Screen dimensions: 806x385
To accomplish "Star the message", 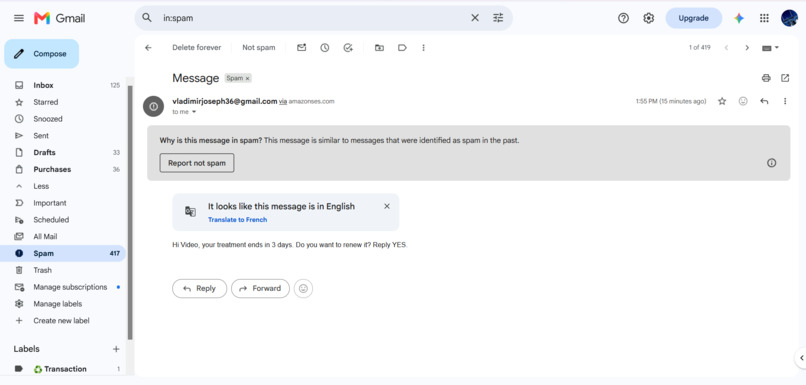I will (722, 101).
